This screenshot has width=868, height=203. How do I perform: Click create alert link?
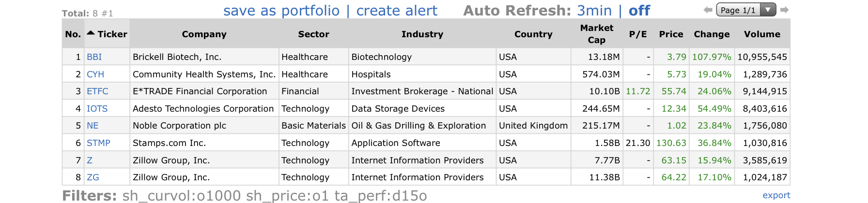tap(397, 10)
